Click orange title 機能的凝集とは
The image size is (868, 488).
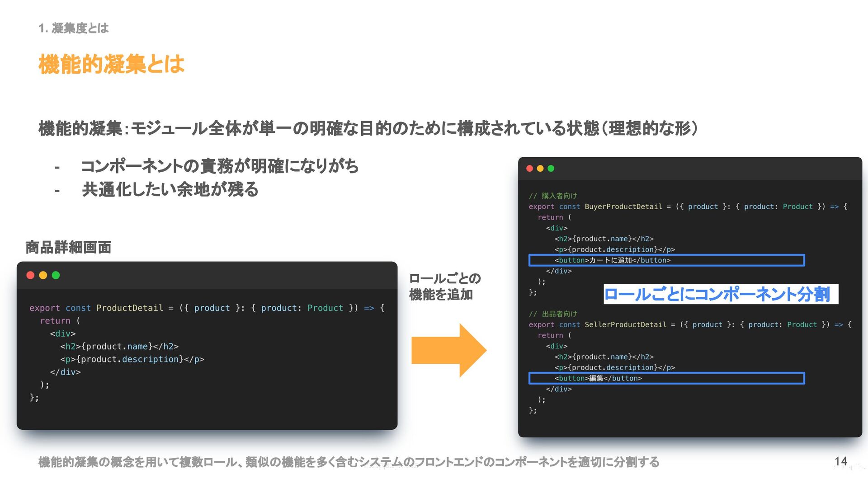(x=111, y=64)
